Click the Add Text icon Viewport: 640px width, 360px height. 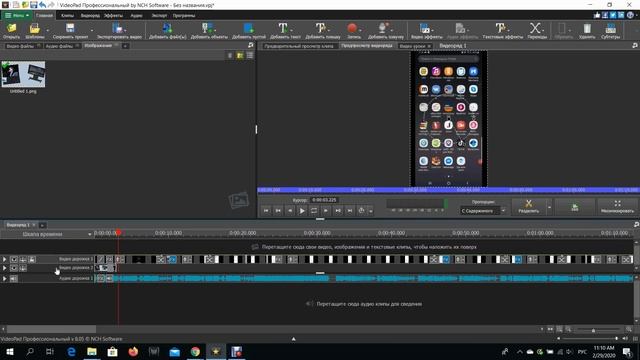[x=283, y=28]
